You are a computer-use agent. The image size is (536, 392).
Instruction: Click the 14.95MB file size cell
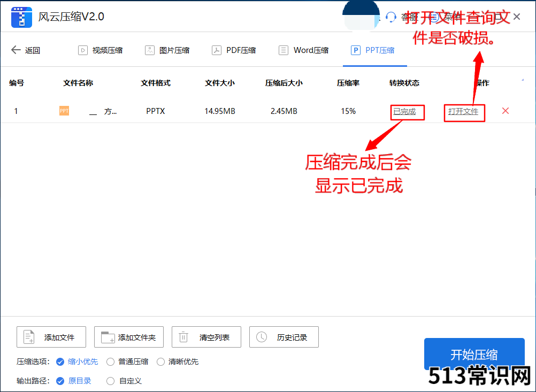tap(220, 111)
